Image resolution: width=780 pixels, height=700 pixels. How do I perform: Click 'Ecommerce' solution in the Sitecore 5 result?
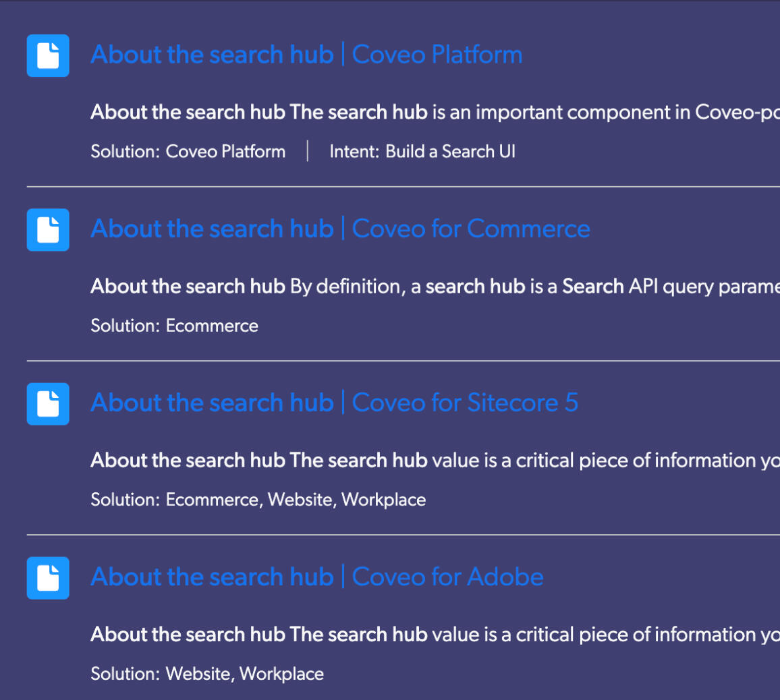click(x=212, y=500)
